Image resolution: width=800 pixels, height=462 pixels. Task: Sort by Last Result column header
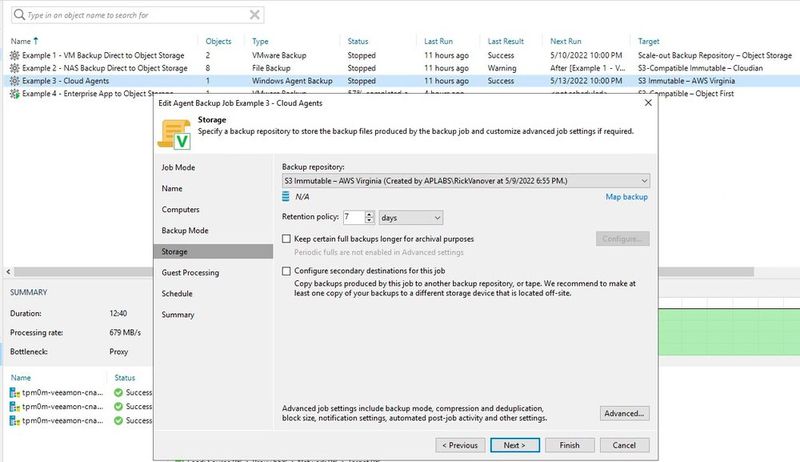click(x=506, y=41)
